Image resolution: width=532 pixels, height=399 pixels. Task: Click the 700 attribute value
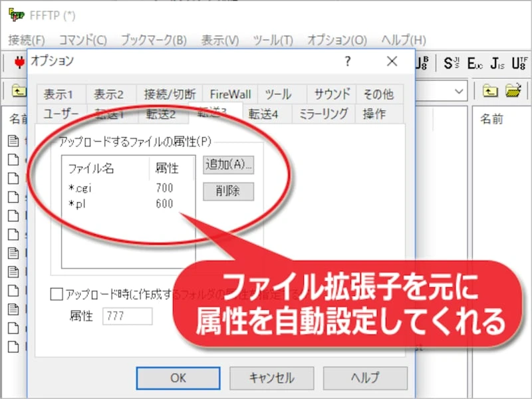click(x=164, y=188)
